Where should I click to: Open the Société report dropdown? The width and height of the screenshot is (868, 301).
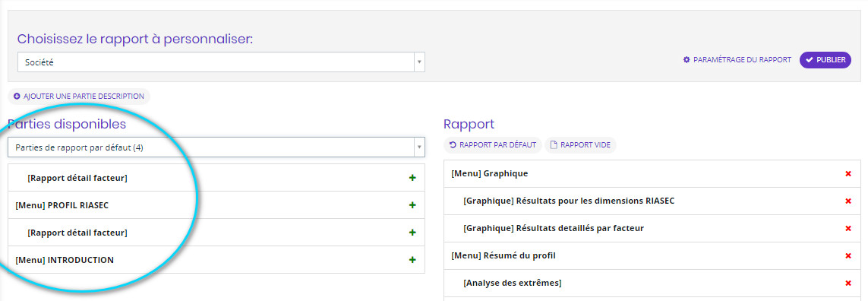pyautogui.click(x=221, y=62)
